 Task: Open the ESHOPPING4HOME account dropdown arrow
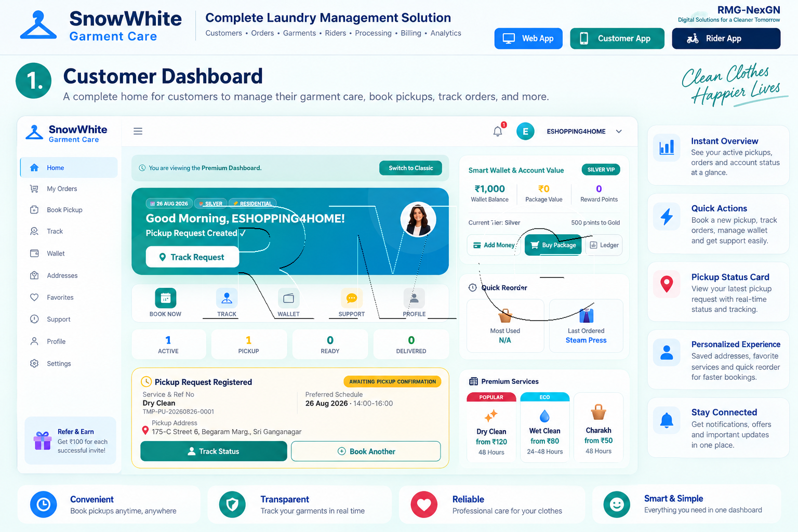pyautogui.click(x=619, y=131)
